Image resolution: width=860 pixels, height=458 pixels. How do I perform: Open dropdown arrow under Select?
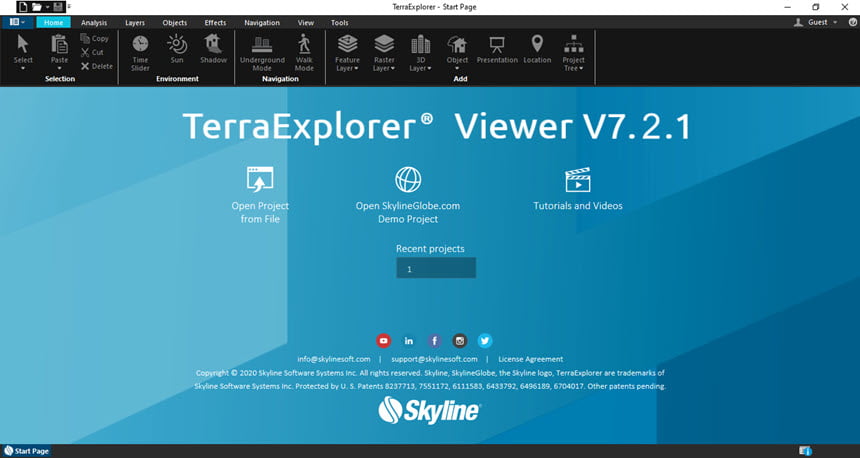(23, 69)
